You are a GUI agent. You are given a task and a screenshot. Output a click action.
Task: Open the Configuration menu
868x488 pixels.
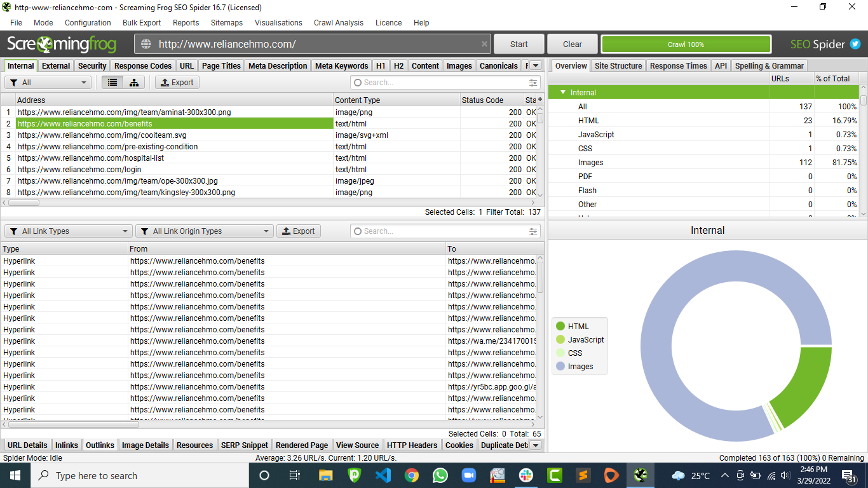[88, 22]
